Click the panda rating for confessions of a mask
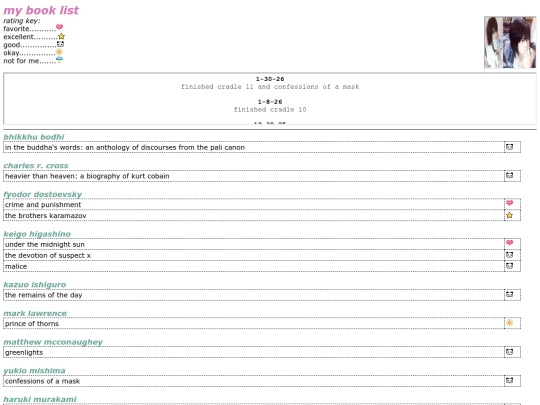Screen dimensions: 540x405 click(509, 381)
